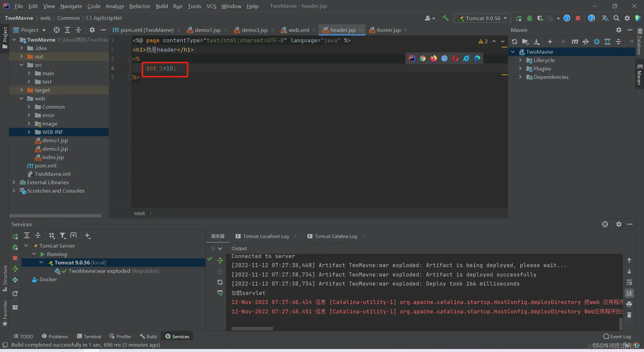Open the Problems tool window button
This screenshot has width=644, height=352.
[x=55, y=336]
